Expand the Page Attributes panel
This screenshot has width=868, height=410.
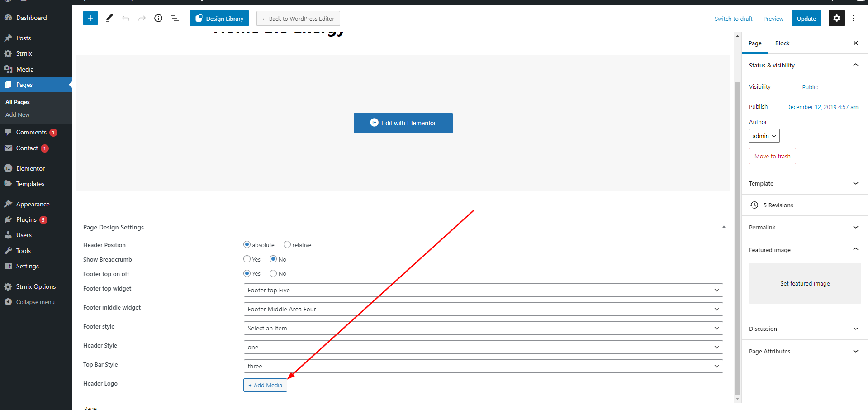pyautogui.click(x=805, y=351)
